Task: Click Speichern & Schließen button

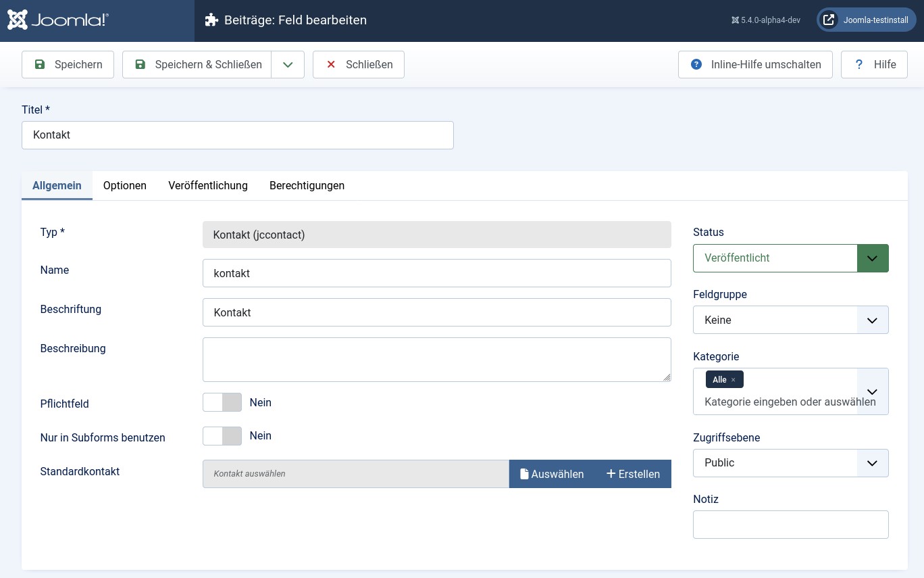Action: tap(197, 65)
